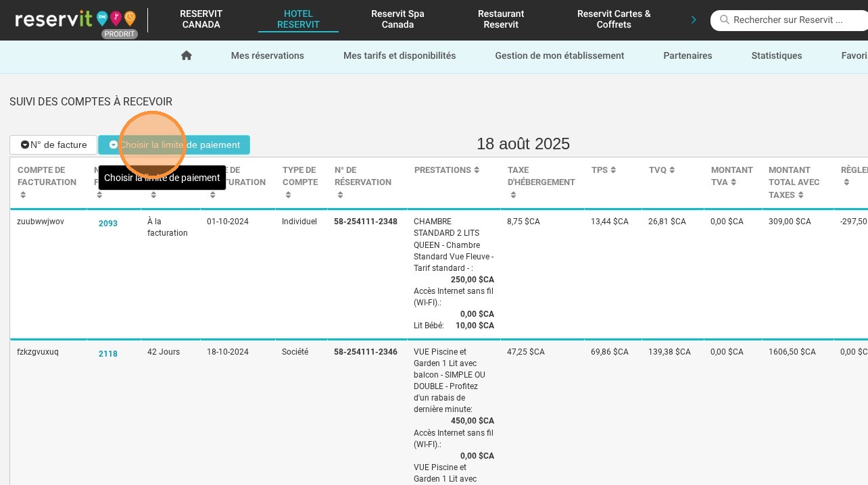Click the 47,25 $CA lodging tax

pos(526,352)
